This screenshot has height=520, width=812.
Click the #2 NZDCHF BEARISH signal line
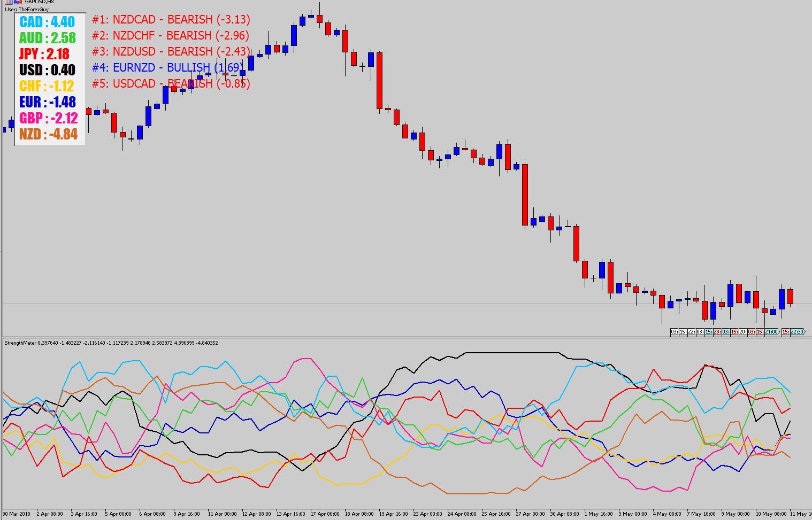point(171,36)
